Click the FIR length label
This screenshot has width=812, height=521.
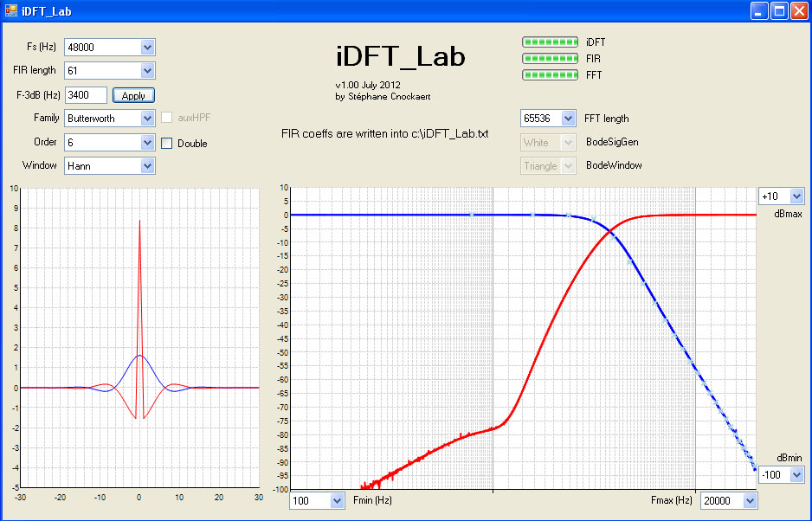click(x=34, y=70)
